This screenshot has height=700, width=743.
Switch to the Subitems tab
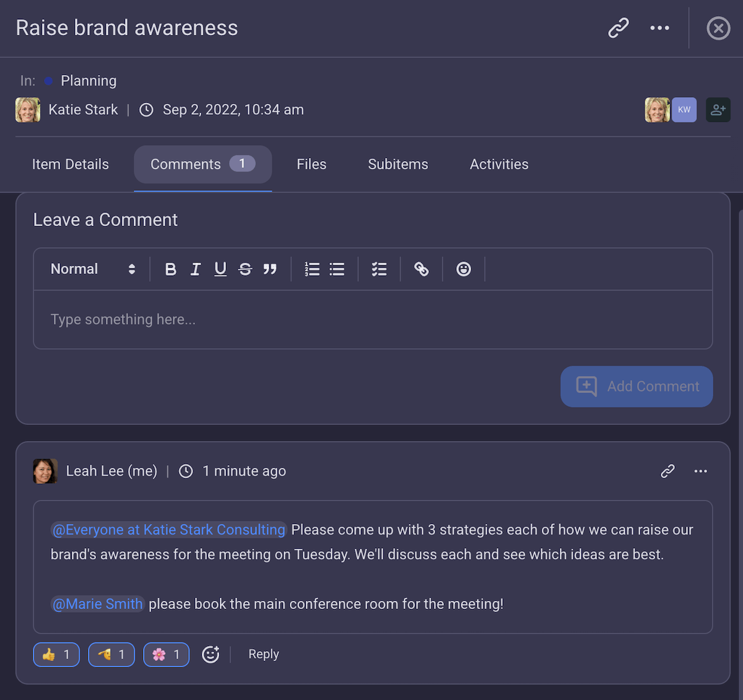click(398, 164)
